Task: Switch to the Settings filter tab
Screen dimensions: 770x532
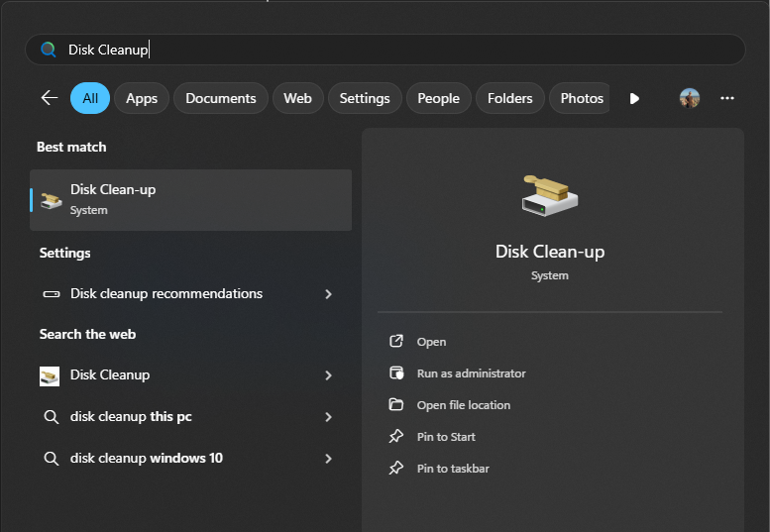Action: pos(364,98)
